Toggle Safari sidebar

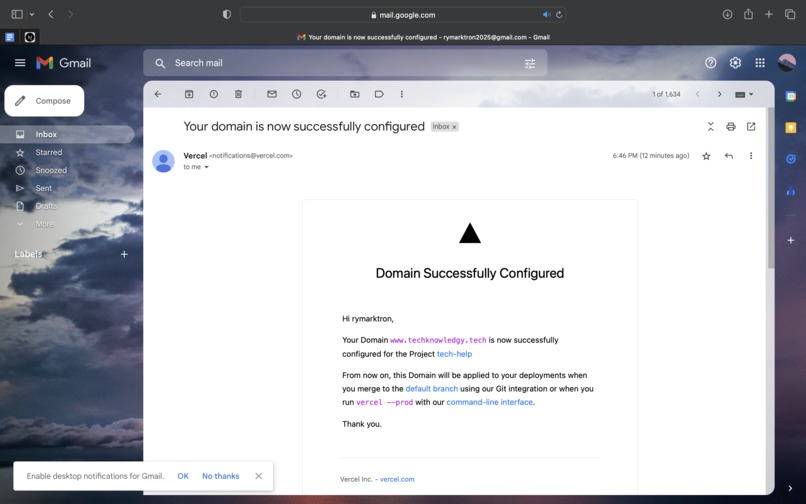pyautogui.click(x=17, y=14)
